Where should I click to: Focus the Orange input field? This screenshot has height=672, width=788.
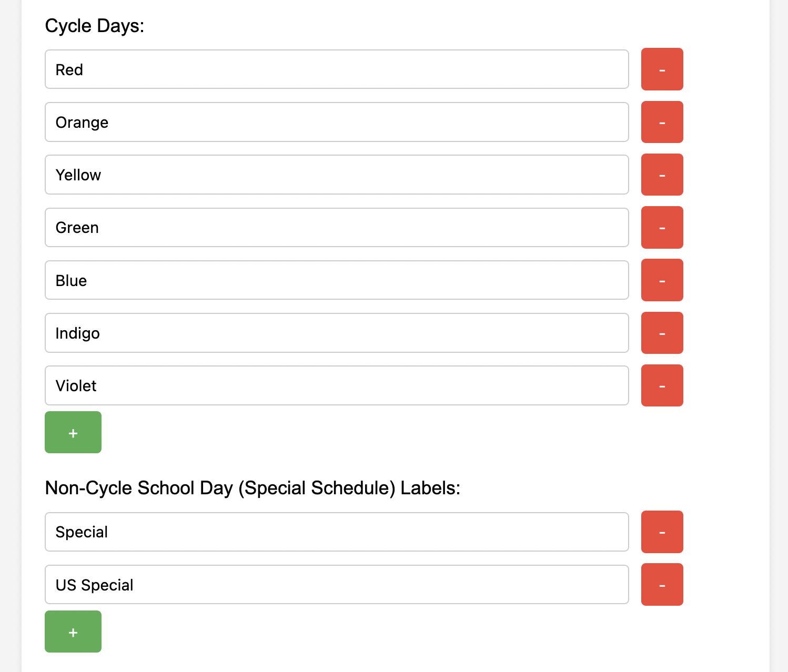tap(337, 122)
